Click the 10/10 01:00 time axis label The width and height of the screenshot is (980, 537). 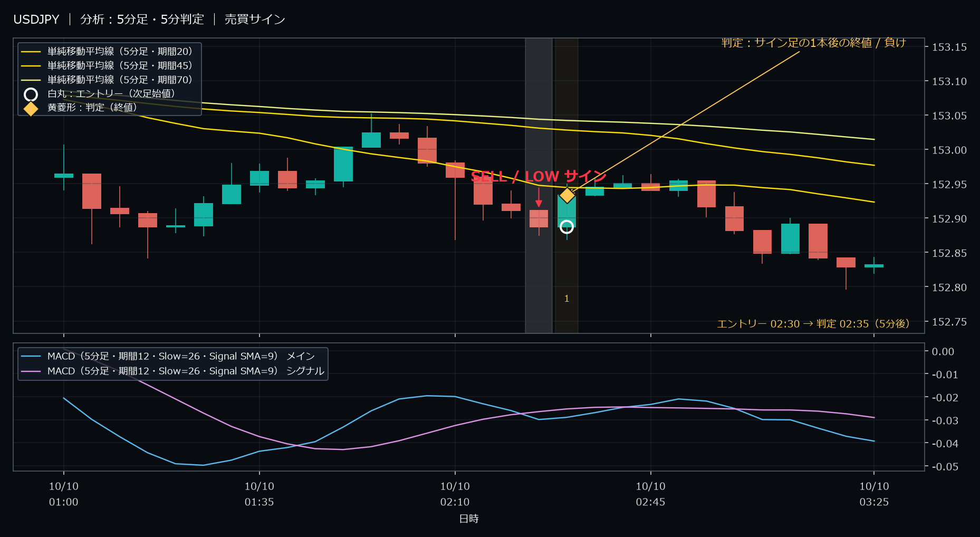pyautogui.click(x=64, y=494)
